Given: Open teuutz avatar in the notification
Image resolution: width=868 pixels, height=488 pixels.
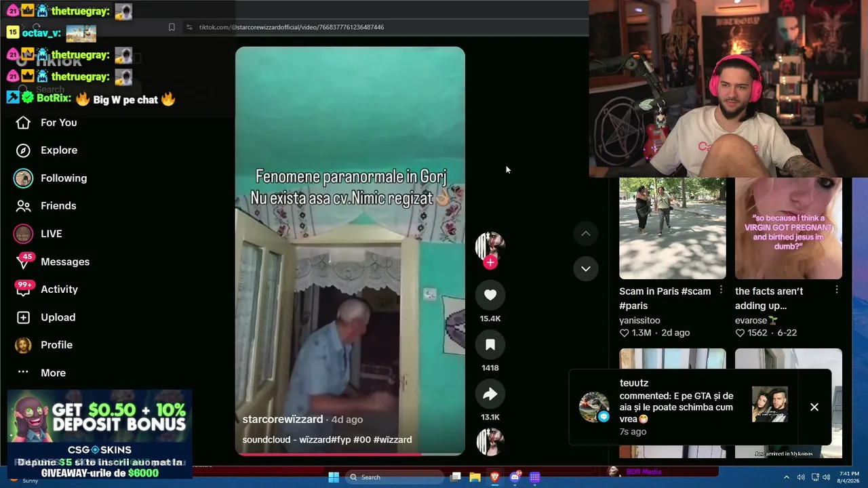Looking at the screenshot, I should pos(594,407).
